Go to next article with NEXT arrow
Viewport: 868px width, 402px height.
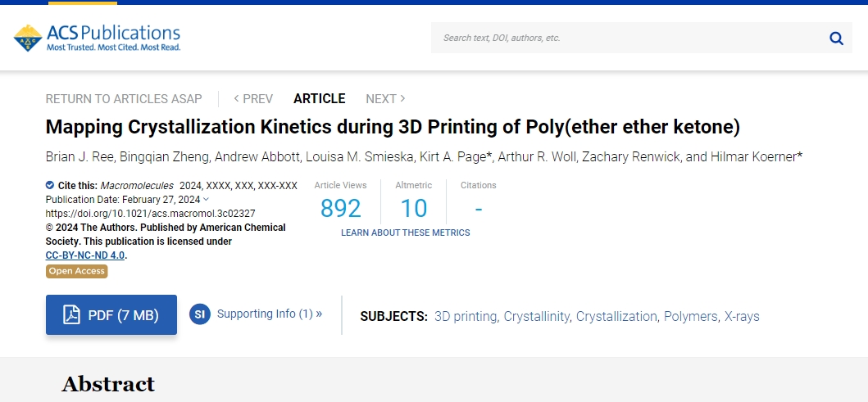pos(385,99)
